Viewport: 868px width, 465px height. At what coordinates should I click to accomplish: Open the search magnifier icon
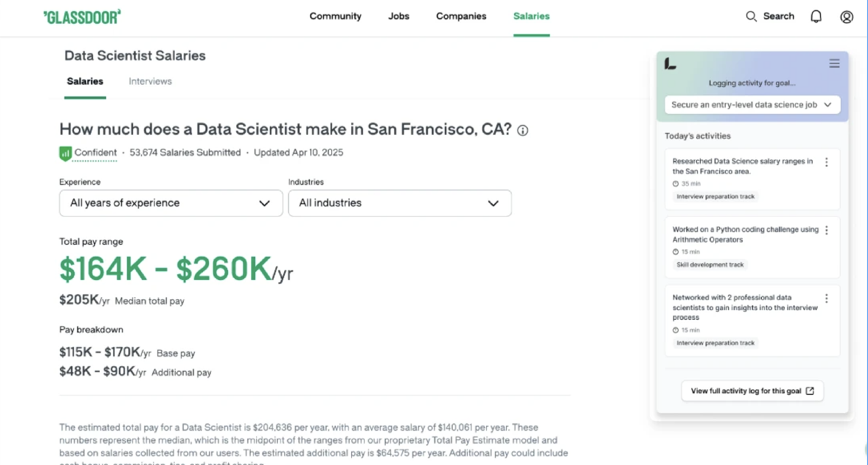(x=751, y=16)
